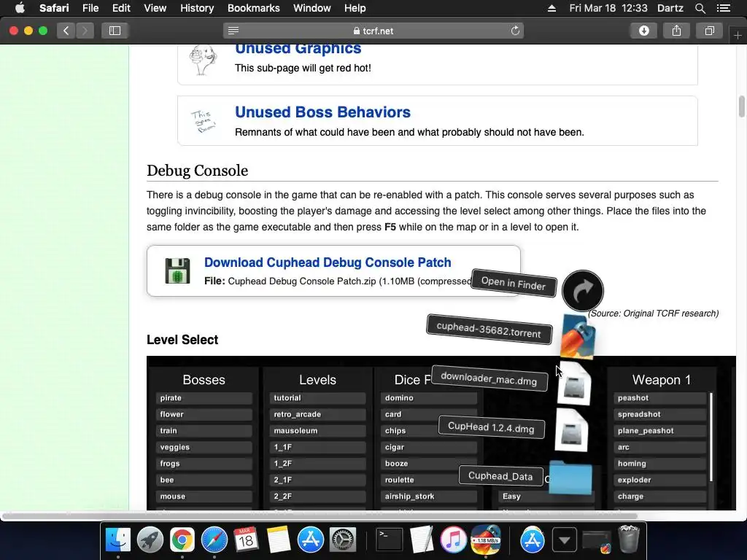The height and width of the screenshot is (560, 747).
Task: Show Safari downloads button
Action: point(643,31)
